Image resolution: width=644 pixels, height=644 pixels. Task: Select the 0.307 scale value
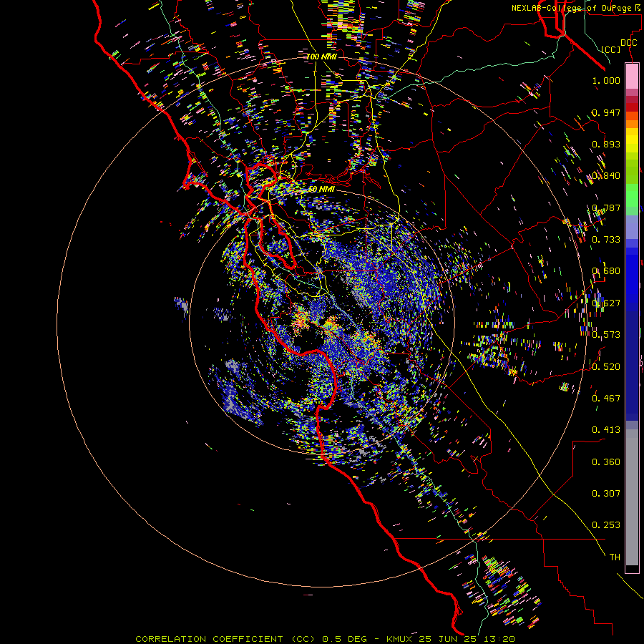606,494
